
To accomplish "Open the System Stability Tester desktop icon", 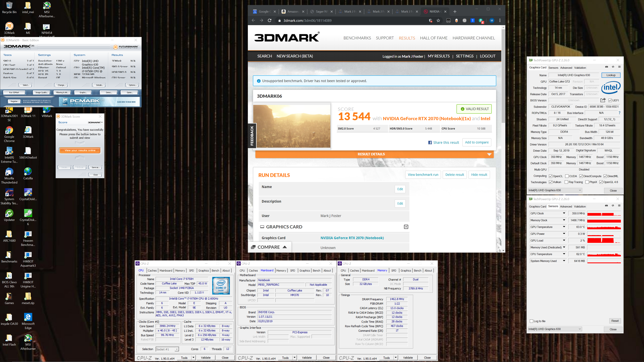I will 9,197.
